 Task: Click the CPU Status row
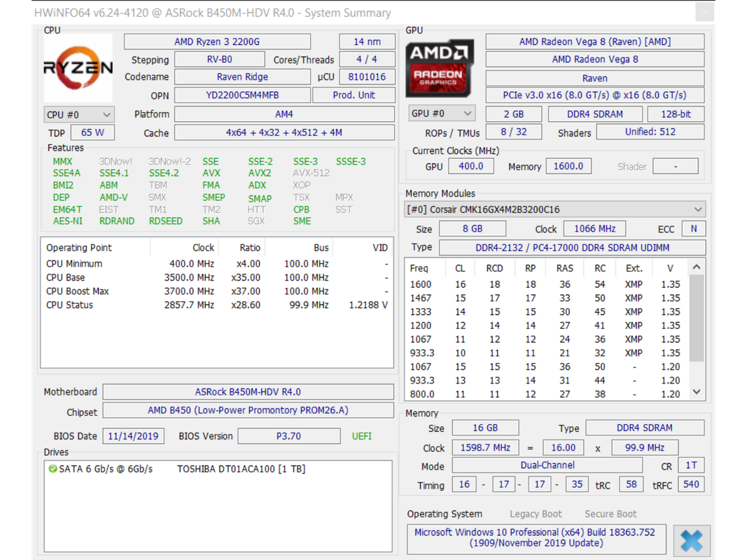(217, 305)
